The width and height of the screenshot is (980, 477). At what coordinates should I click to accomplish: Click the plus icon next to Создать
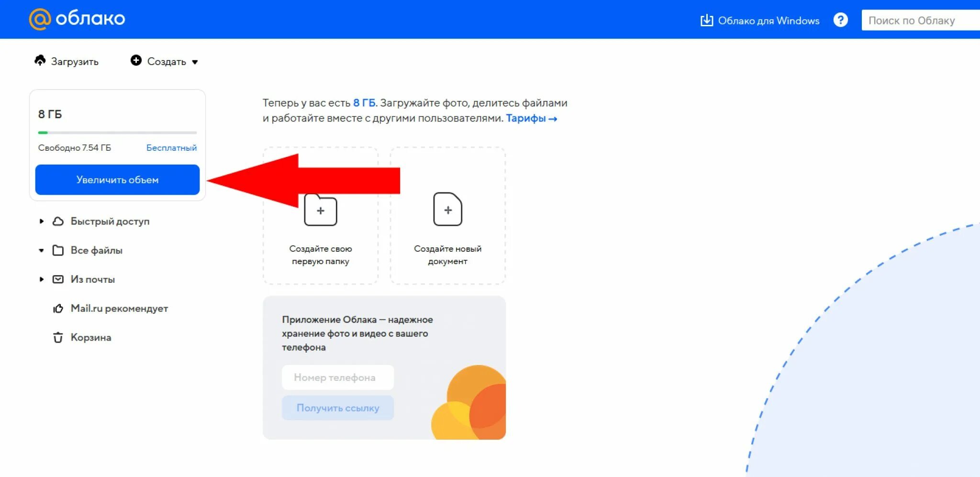click(x=136, y=60)
